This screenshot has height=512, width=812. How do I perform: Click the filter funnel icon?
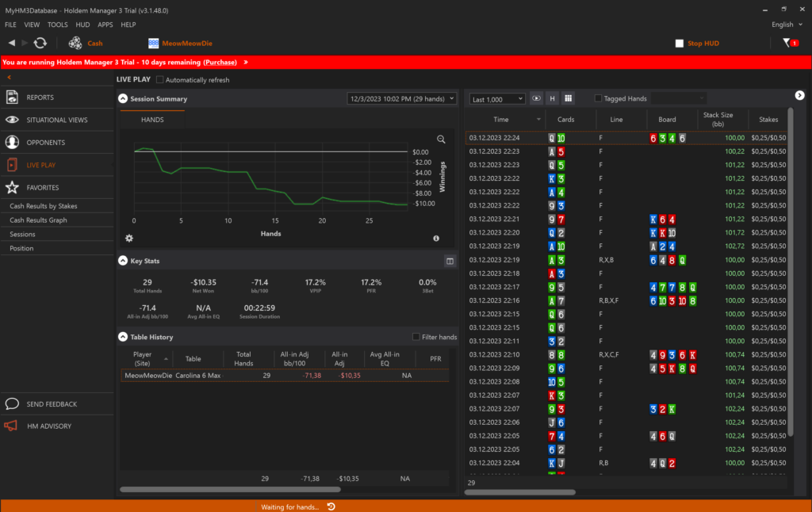(x=786, y=43)
